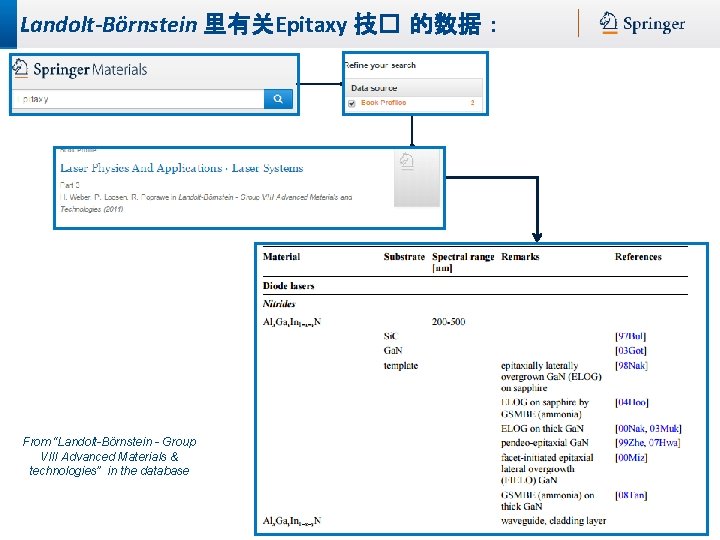Image resolution: width=720 pixels, height=540 pixels.
Task: Toggle the Book Profiles checkbox
Action: coord(352,103)
